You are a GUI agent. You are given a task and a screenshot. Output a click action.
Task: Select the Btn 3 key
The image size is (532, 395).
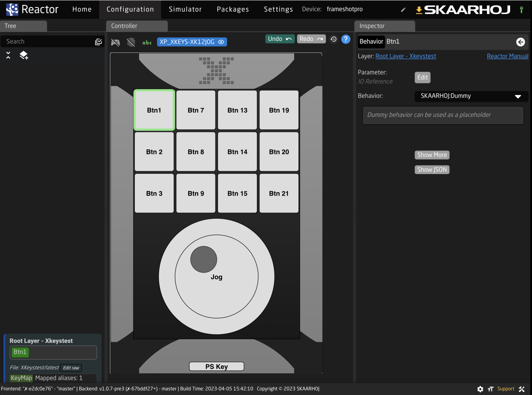pyautogui.click(x=154, y=193)
